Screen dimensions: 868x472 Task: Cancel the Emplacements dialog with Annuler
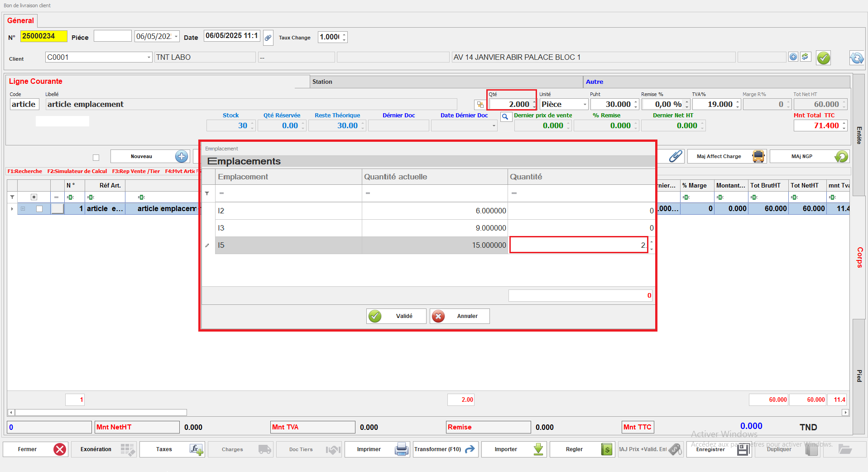tap(459, 316)
